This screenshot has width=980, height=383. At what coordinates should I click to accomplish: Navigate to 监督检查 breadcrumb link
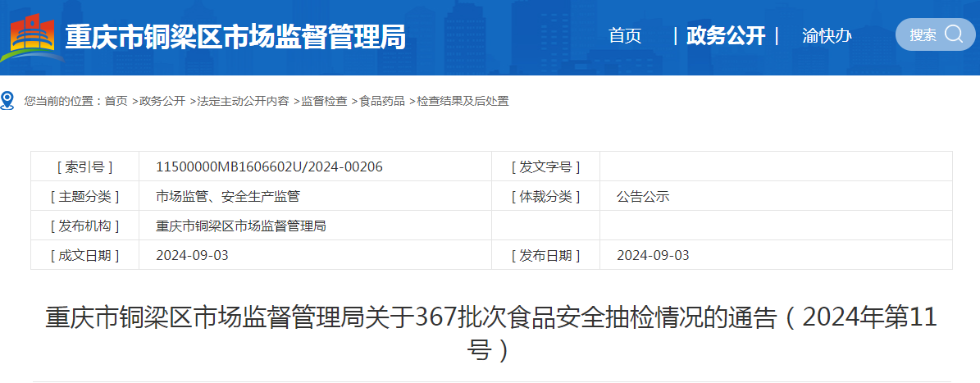pos(324,101)
